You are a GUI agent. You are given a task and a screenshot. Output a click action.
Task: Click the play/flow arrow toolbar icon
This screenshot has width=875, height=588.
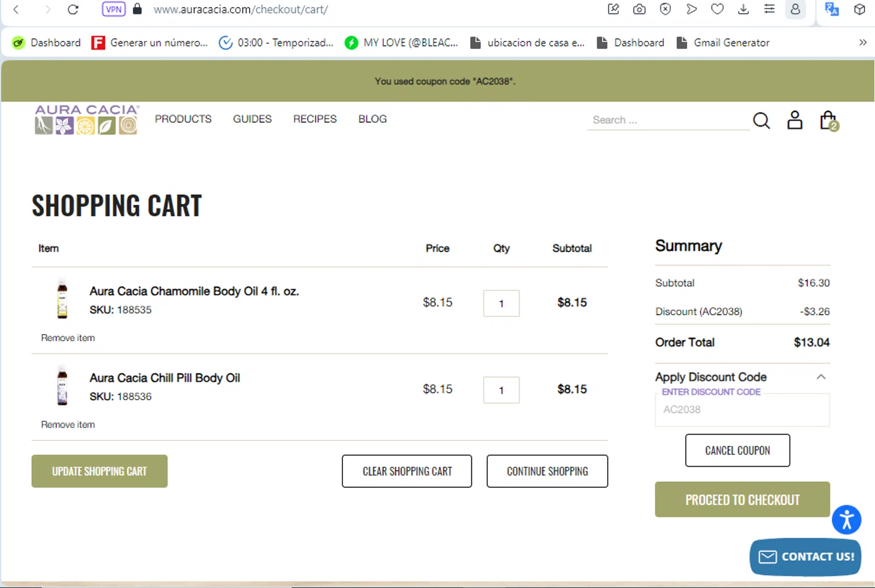click(x=691, y=9)
